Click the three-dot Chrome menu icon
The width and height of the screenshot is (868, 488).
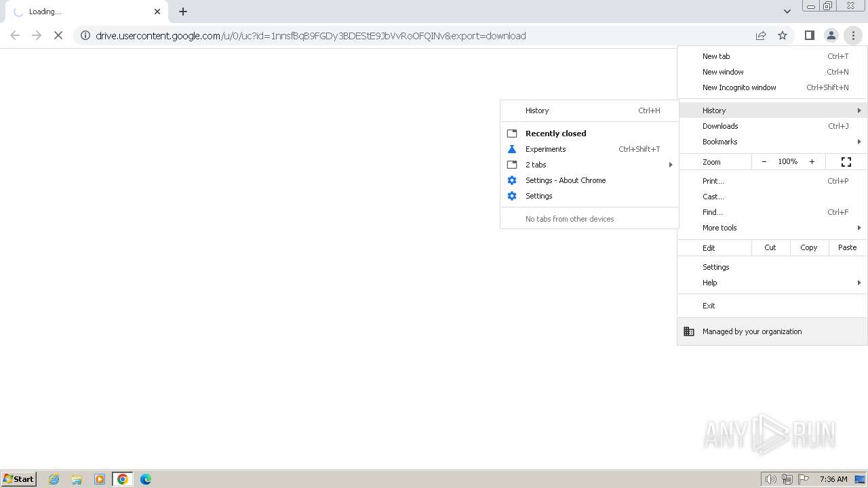[x=853, y=35]
